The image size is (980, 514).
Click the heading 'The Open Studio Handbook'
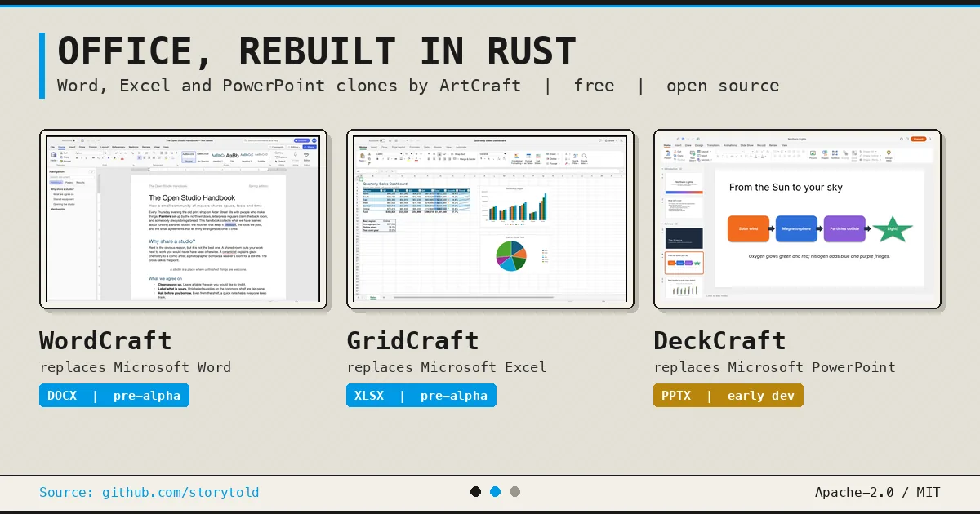(x=192, y=197)
